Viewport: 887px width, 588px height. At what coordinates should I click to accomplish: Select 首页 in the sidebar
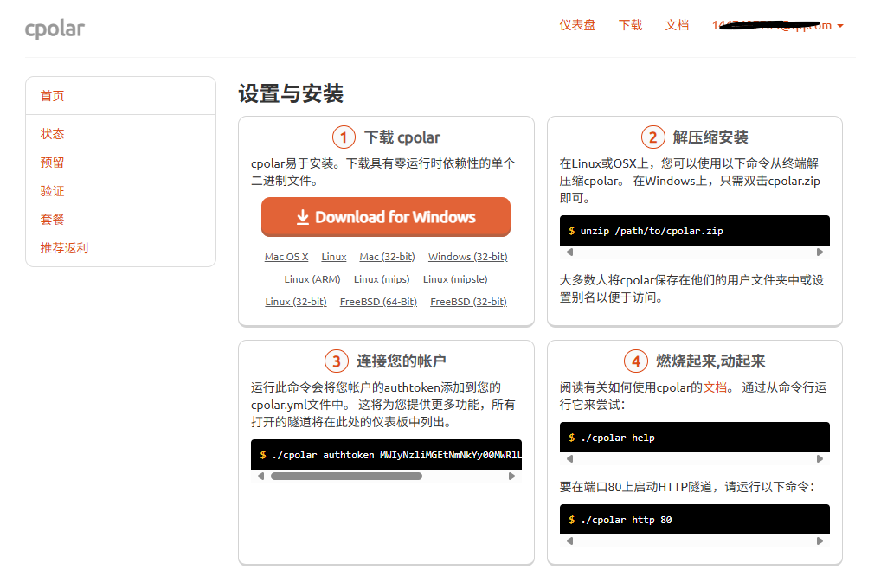[x=52, y=96]
